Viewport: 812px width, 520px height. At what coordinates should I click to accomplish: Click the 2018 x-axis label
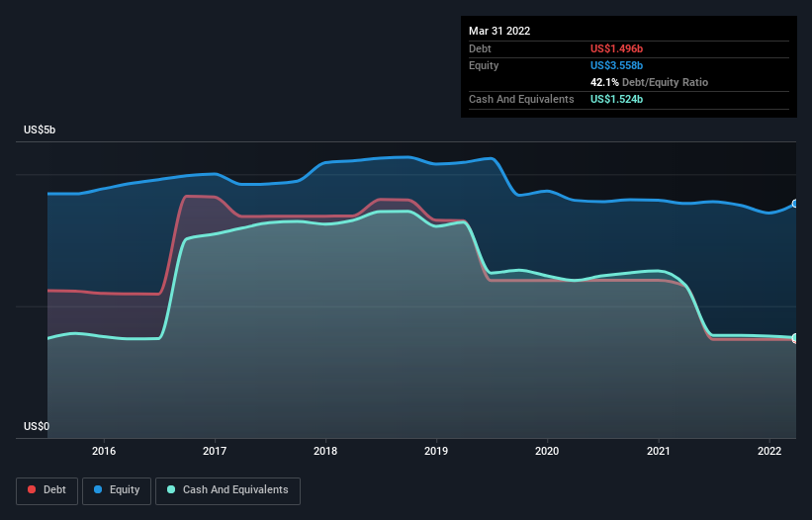click(325, 451)
